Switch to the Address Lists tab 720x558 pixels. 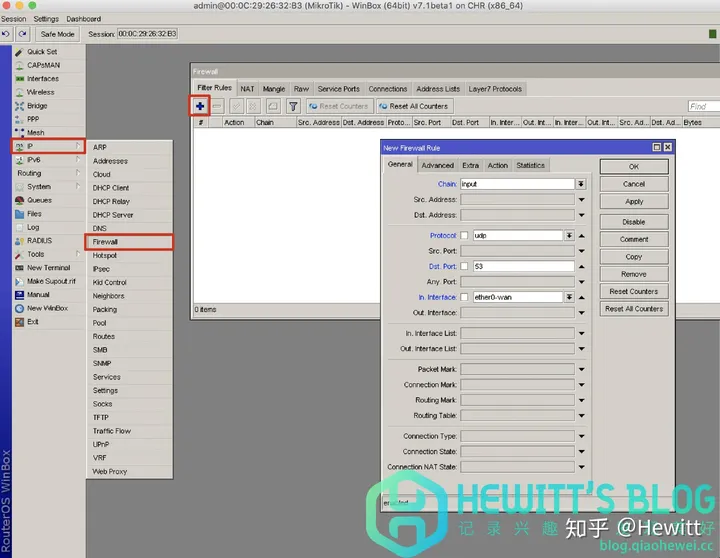click(438, 89)
